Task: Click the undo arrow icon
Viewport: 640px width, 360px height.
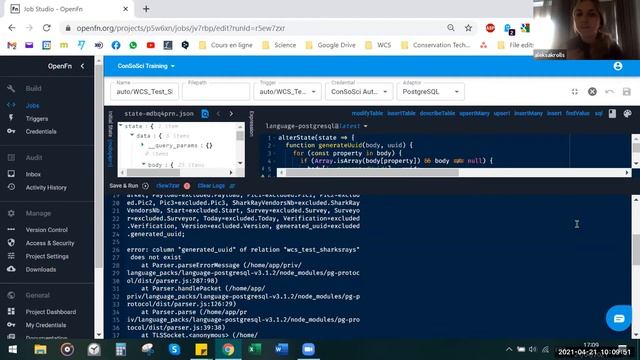Action: click(x=609, y=92)
